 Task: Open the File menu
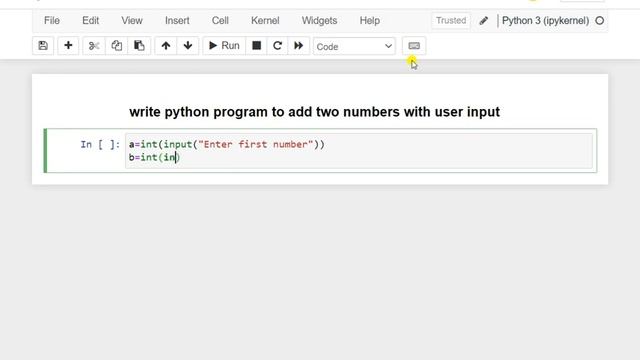coord(52,20)
